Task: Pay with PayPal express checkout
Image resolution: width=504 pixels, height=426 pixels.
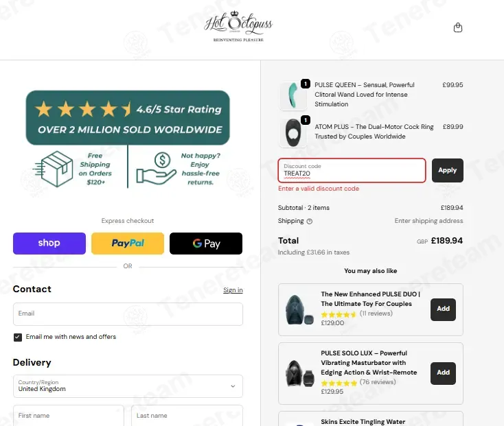Action: pyautogui.click(x=128, y=244)
